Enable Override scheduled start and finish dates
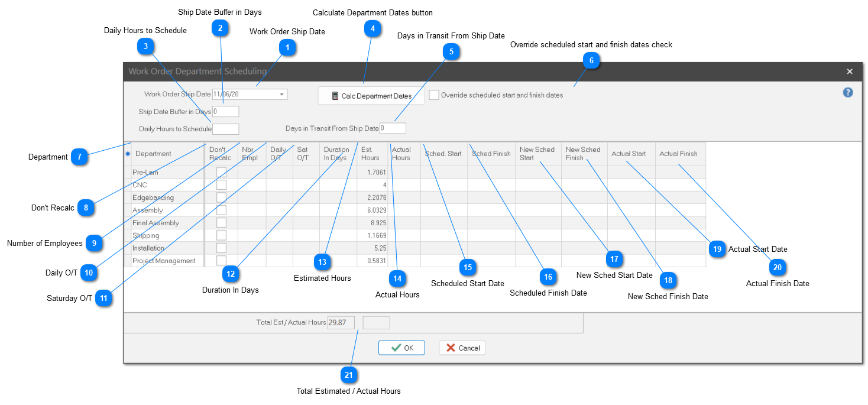Viewport: 868px width, 405px height. coord(433,95)
